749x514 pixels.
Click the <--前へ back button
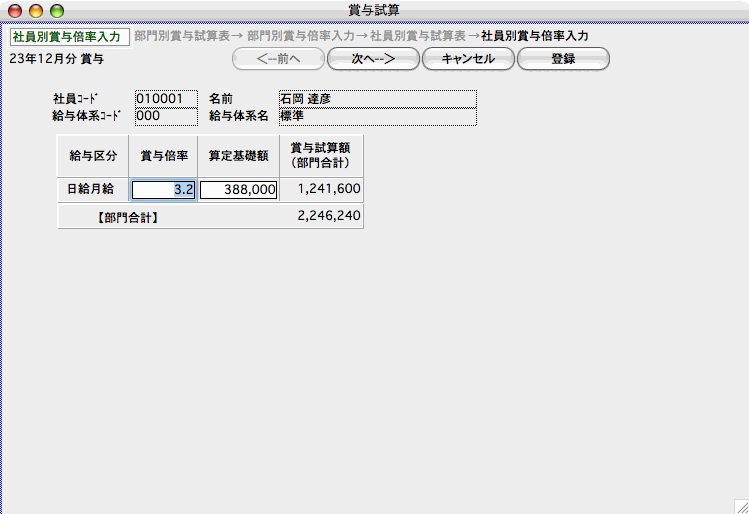click(x=278, y=59)
